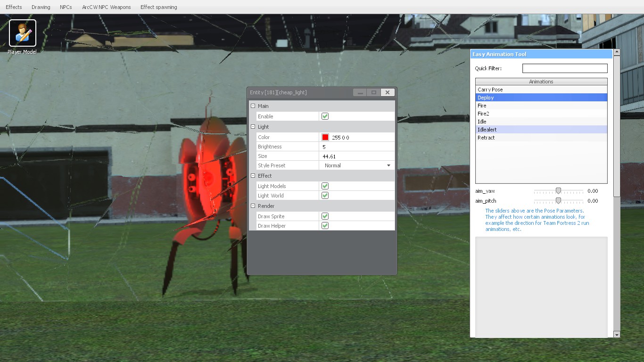Select the Fire animation
This screenshot has height=362, width=644.
coord(541,106)
